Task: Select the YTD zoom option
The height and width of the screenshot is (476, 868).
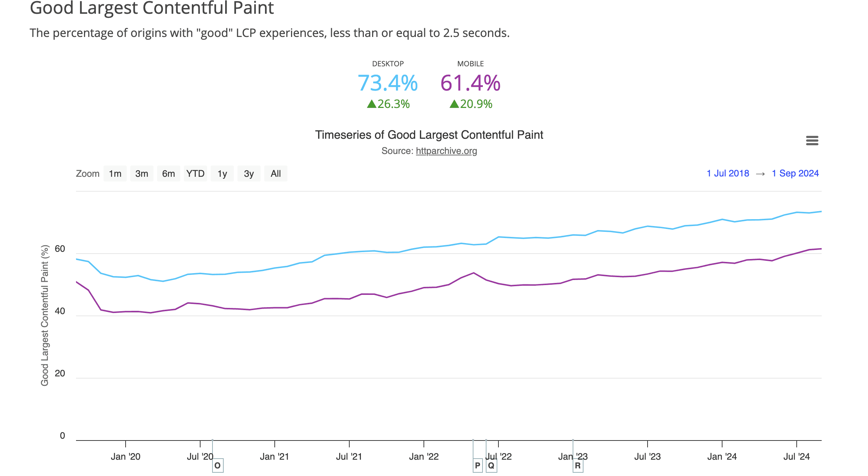Action: coord(195,174)
